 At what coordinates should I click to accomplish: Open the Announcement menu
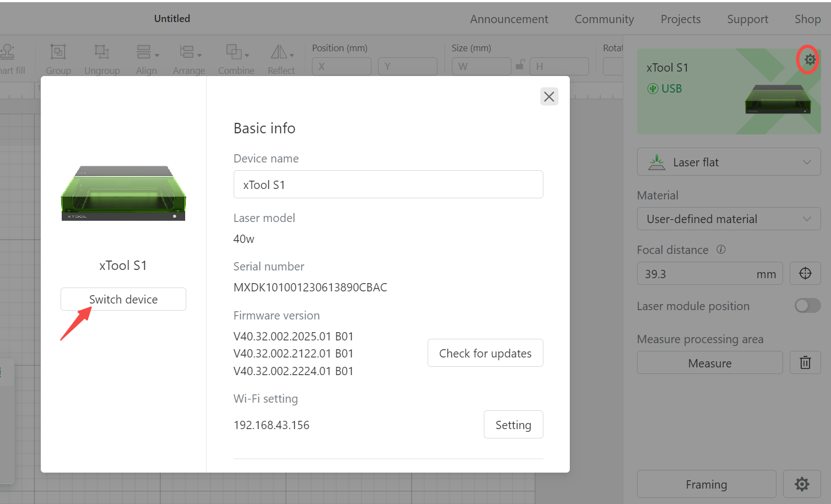[509, 19]
